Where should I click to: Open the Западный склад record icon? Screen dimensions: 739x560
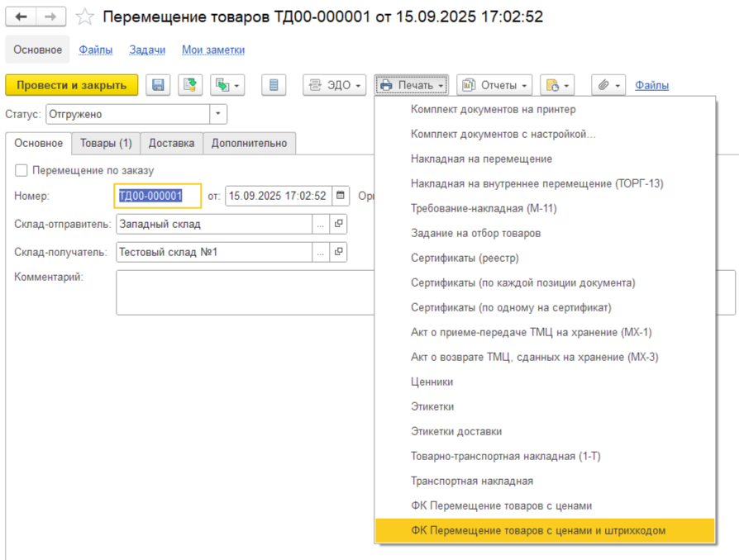coord(338,224)
